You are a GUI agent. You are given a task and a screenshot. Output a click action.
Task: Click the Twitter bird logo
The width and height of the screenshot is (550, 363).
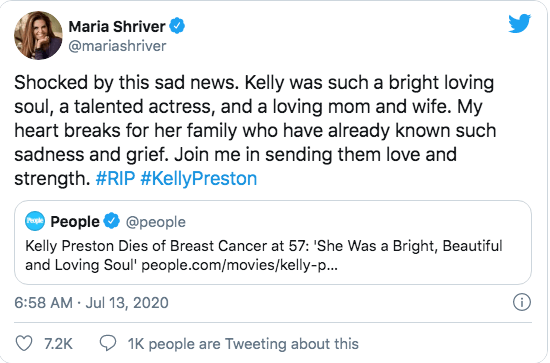[520, 23]
